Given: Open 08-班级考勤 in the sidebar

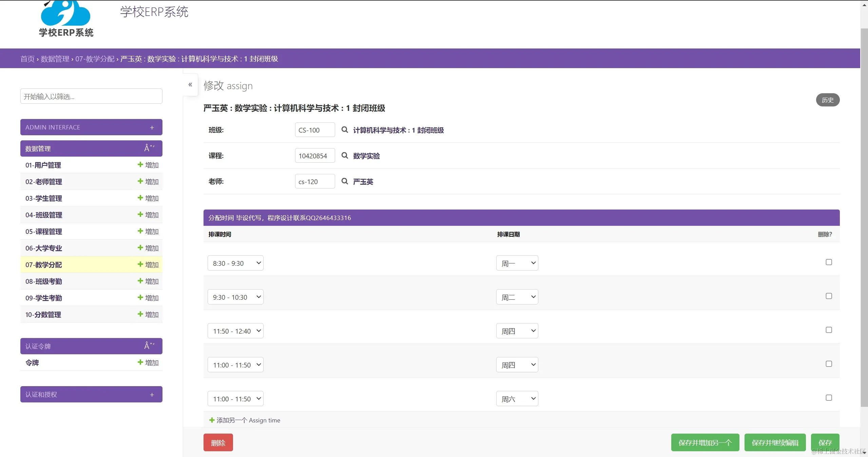Looking at the screenshot, I should click(x=44, y=281).
